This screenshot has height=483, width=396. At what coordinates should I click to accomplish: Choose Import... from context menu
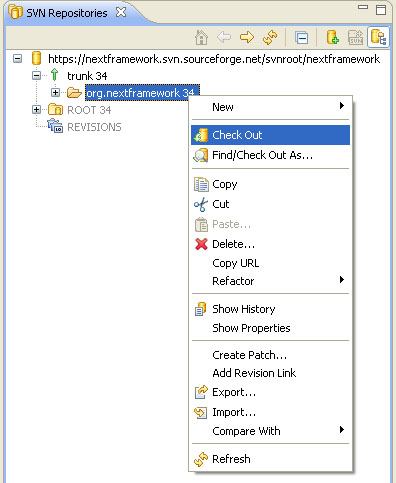[271, 412]
